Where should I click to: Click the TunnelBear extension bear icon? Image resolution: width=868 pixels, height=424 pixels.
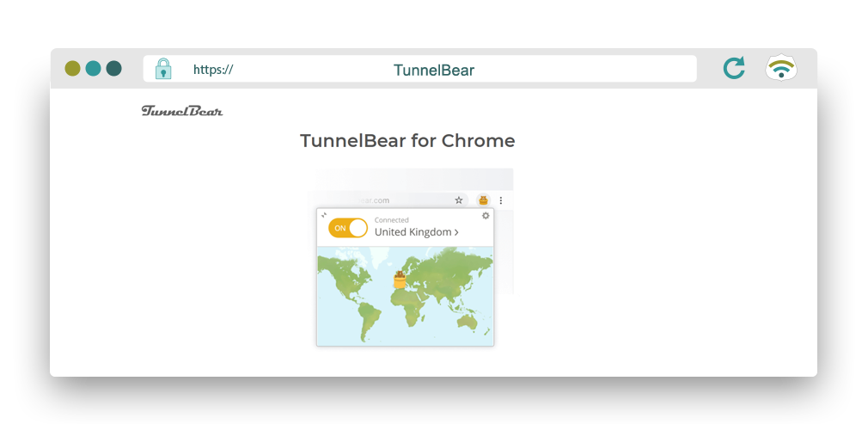coord(483,200)
